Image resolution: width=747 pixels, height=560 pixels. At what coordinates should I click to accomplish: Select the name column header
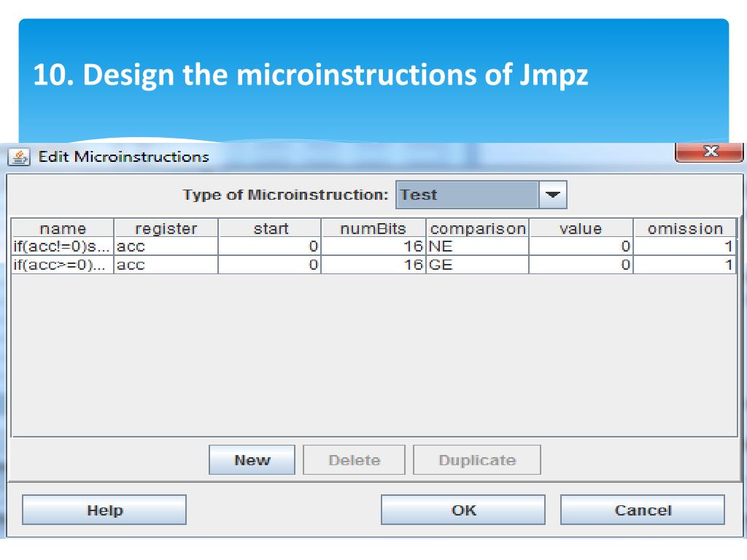63,228
